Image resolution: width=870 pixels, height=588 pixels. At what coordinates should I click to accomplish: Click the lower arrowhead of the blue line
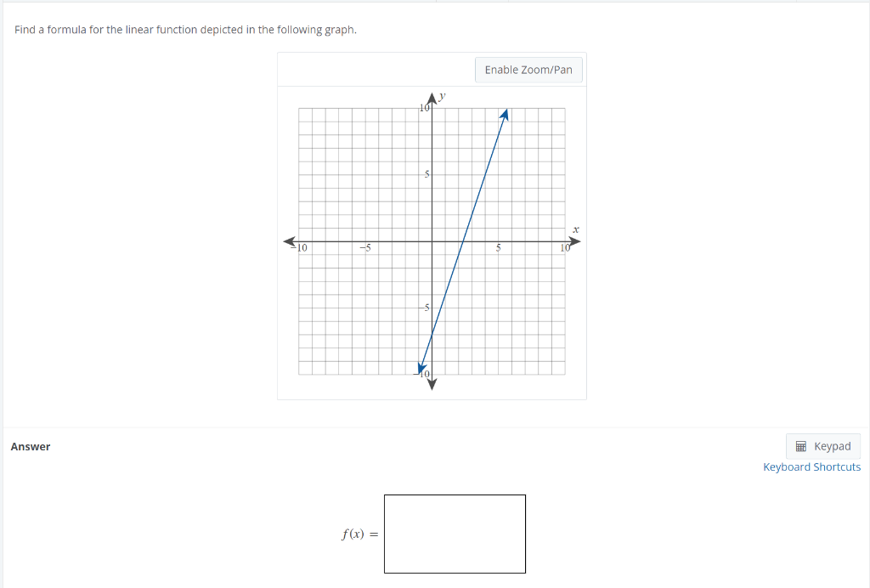pyautogui.click(x=421, y=367)
